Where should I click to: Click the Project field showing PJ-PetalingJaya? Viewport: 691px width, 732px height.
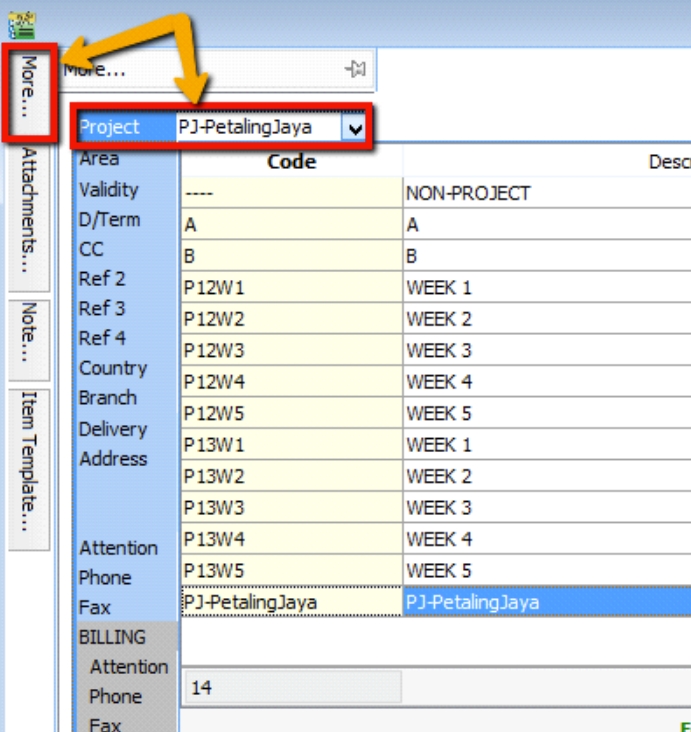(257, 128)
